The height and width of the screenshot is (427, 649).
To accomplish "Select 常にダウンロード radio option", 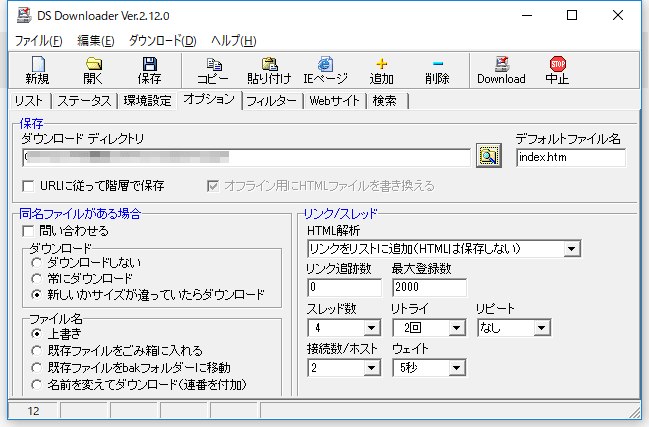I will tap(36, 278).
